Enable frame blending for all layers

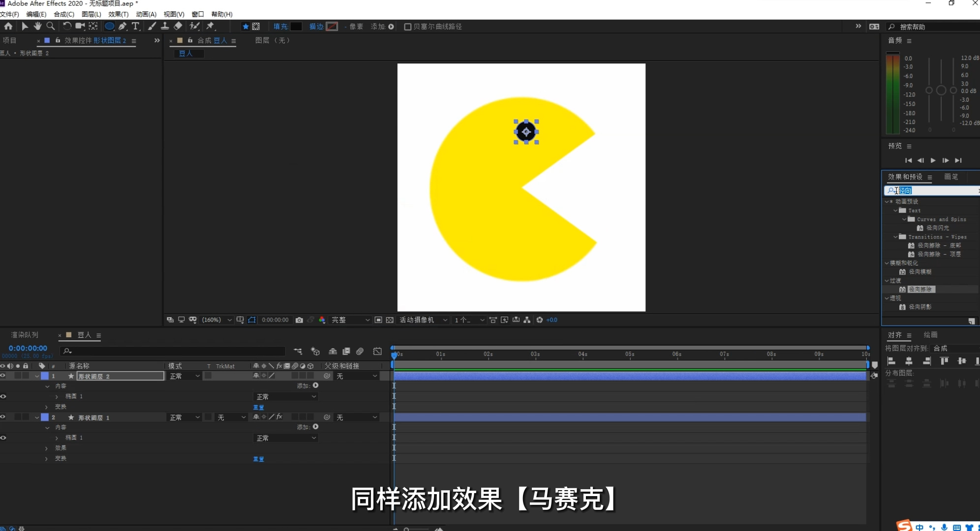tap(346, 351)
